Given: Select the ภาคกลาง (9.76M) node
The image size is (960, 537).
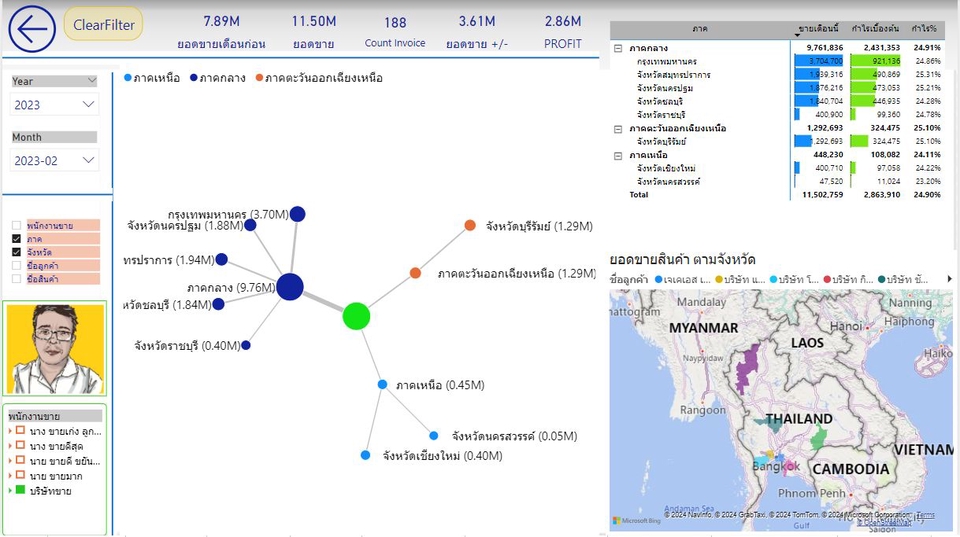Looking at the screenshot, I should (290, 287).
